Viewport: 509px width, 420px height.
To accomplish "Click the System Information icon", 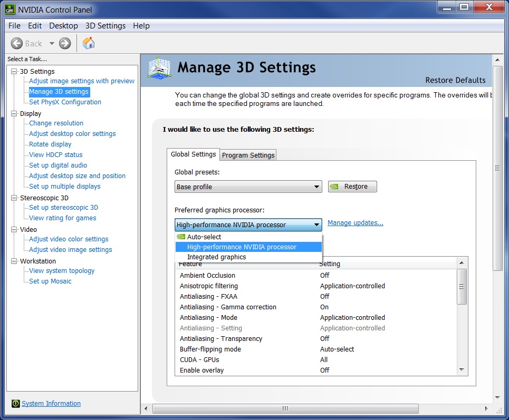I will pos(15,404).
